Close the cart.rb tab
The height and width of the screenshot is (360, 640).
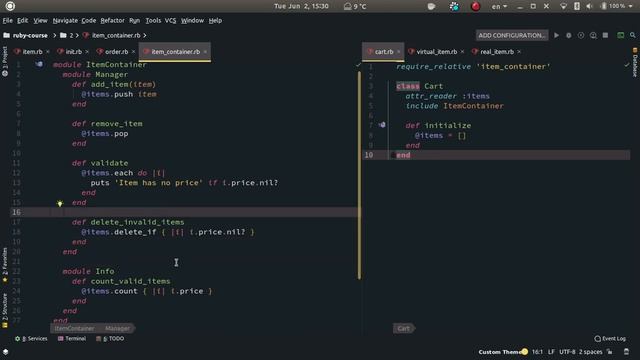coord(399,52)
